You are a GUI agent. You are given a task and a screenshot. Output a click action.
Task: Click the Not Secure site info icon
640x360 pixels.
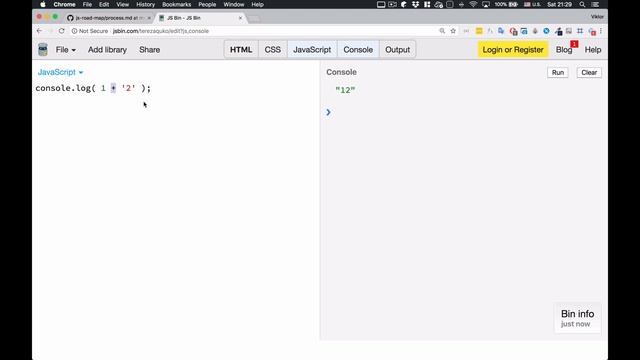coord(74,31)
